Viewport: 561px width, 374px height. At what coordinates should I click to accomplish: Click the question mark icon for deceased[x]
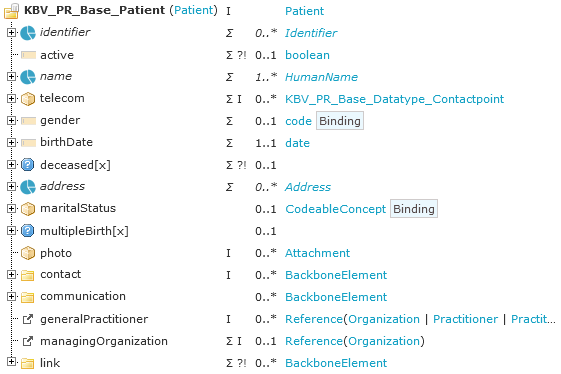(x=28, y=165)
